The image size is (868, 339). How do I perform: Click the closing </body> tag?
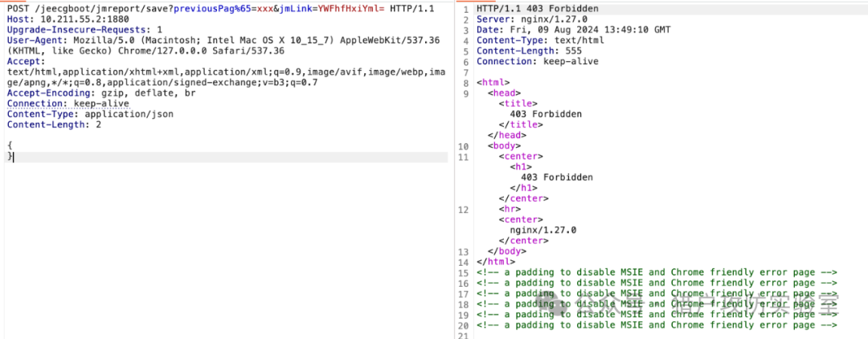tap(506, 251)
